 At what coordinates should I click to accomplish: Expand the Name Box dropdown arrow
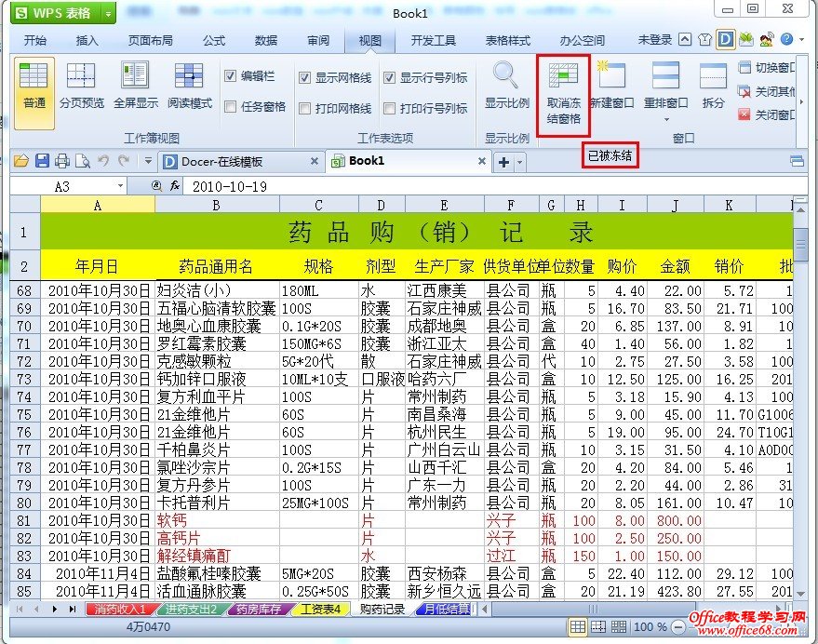pos(120,186)
